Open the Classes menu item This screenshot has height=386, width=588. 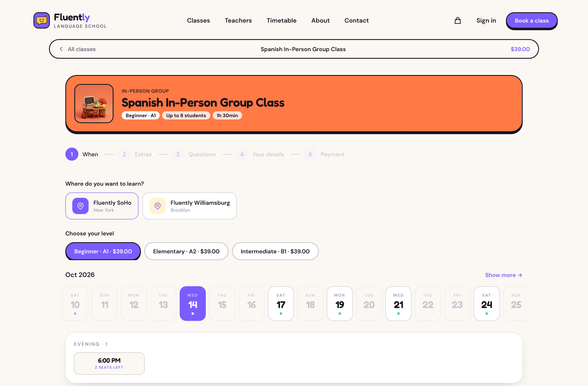point(198,21)
